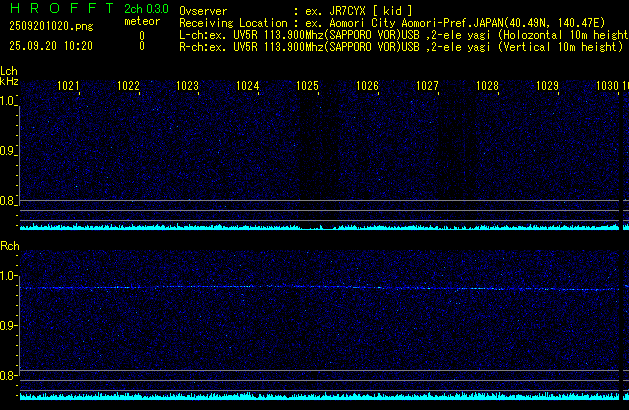Click the 1027 time marker
This screenshot has width=629, height=410.
click(427, 87)
